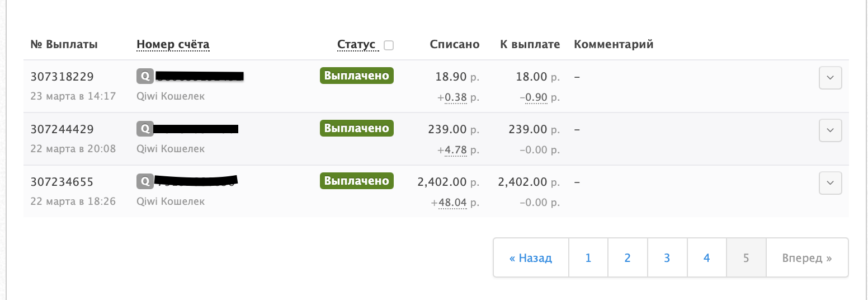Sort by Номер счёта column header
This screenshot has width=868, height=300.
(x=173, y=45)
